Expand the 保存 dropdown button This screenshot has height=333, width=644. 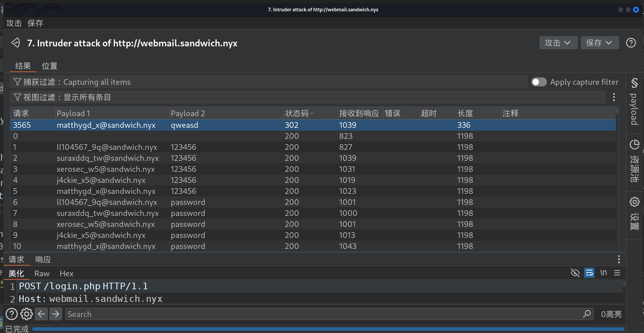coord(599,43)
